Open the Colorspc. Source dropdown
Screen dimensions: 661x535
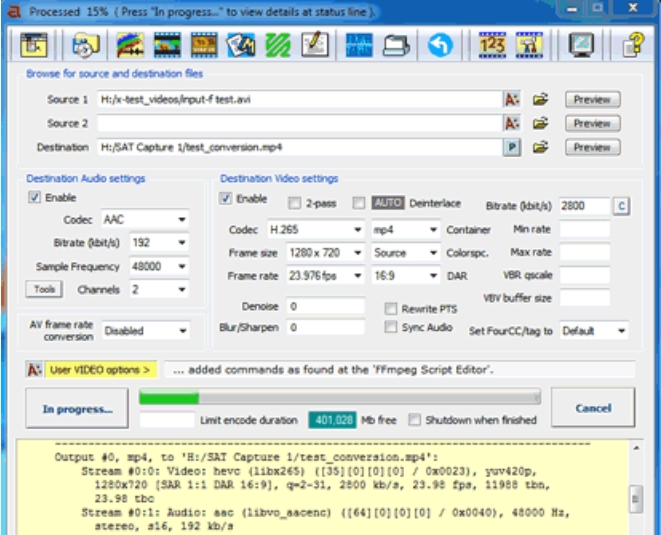pos(406,253)
